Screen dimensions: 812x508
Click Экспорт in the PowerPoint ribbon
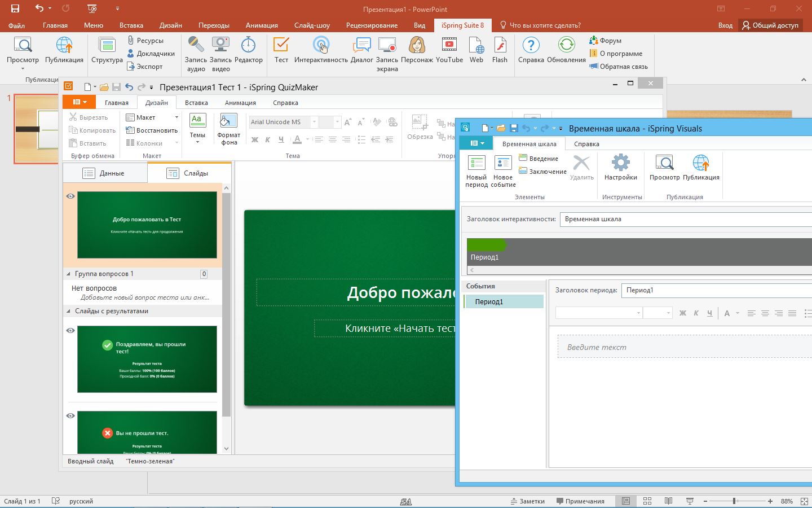[145, 67]
